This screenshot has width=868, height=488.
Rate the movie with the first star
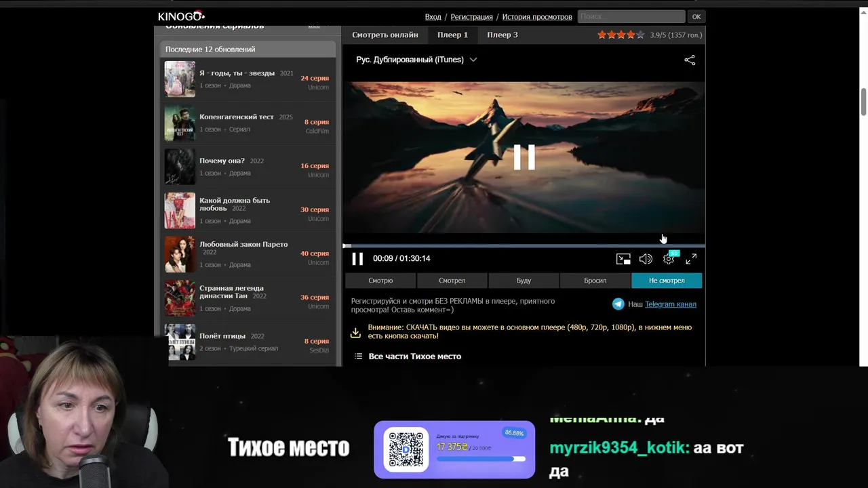(601, 35)
